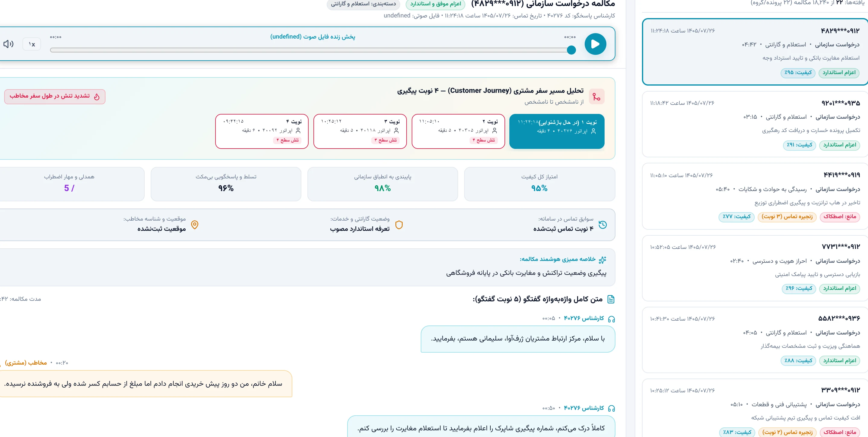Open call card 0935***9201 in the list

755,124
